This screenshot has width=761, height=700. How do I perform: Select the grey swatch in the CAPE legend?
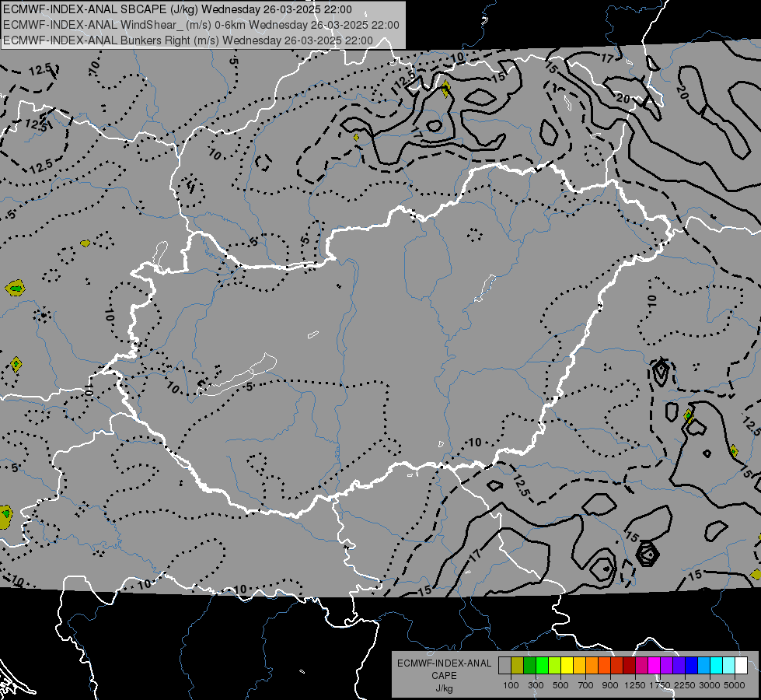click(x=504, y=666)
